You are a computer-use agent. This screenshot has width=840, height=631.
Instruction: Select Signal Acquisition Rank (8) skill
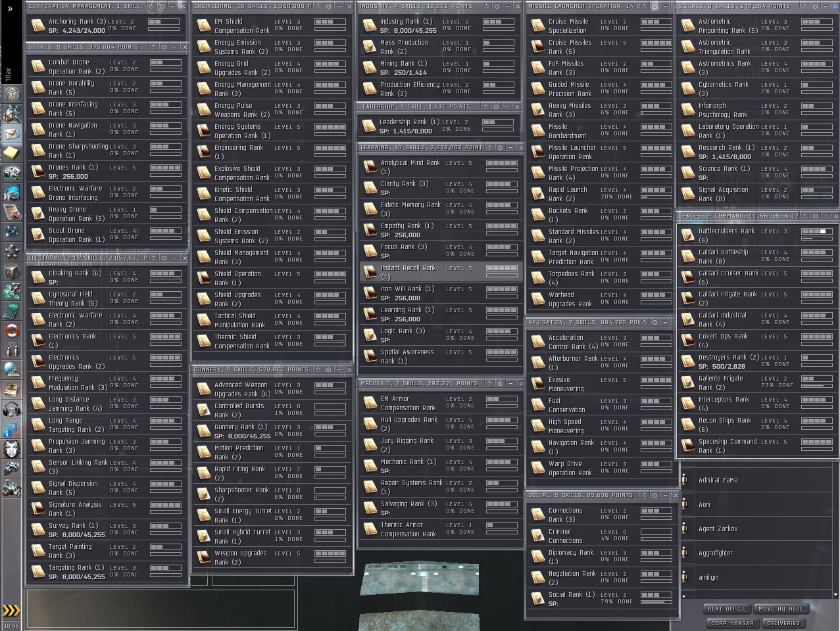[756, 194]
